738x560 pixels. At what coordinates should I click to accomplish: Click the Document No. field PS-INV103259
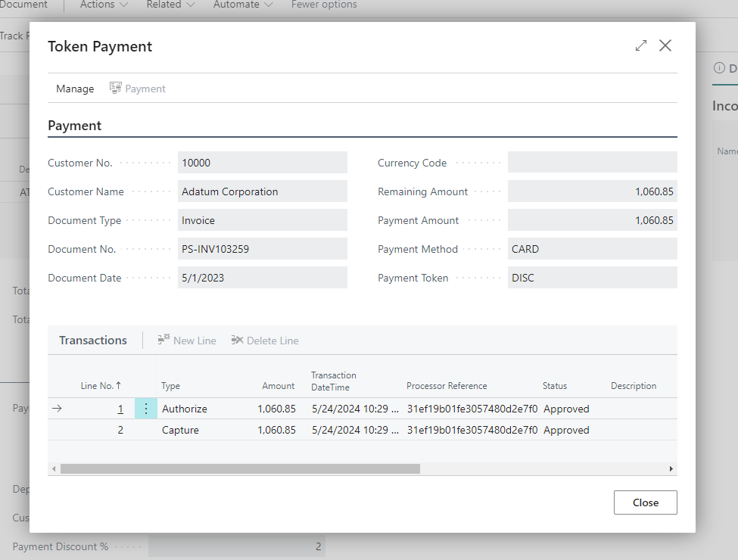pos(262,249)
